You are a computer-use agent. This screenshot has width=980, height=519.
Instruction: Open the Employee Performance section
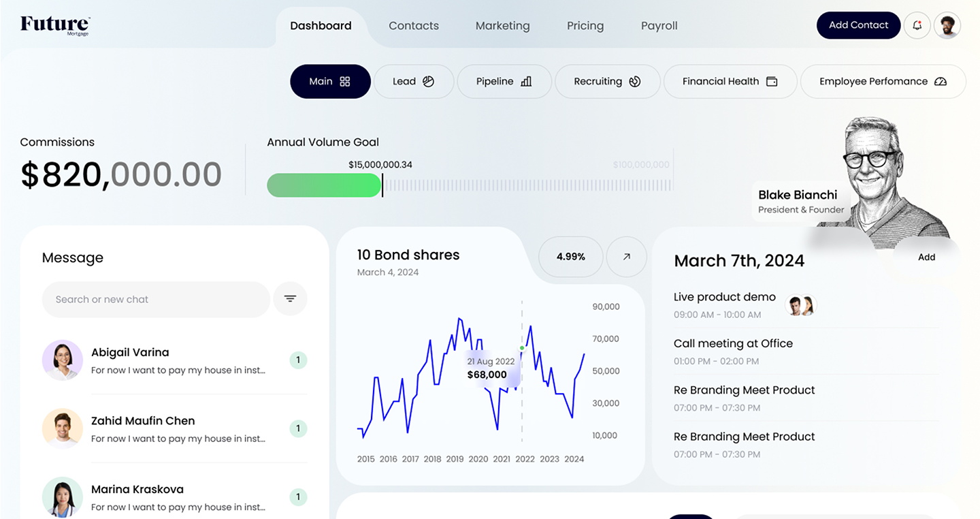[883, 82]
